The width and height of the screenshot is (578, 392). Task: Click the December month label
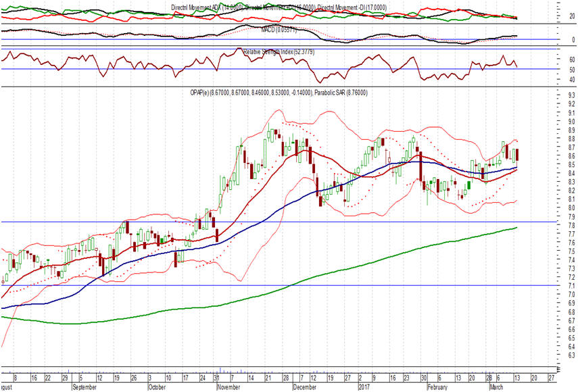point(304,387)
